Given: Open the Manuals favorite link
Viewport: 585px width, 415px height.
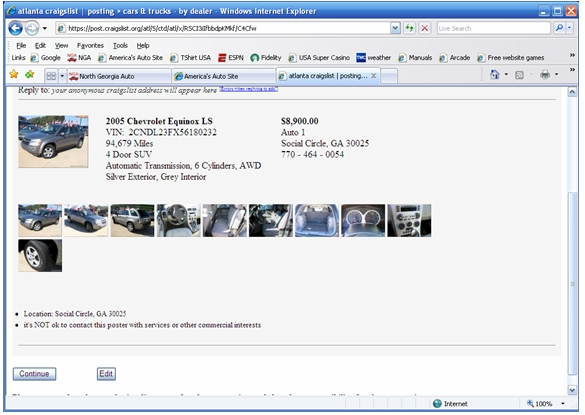Looking at the screenshot, I should point(415,58).
